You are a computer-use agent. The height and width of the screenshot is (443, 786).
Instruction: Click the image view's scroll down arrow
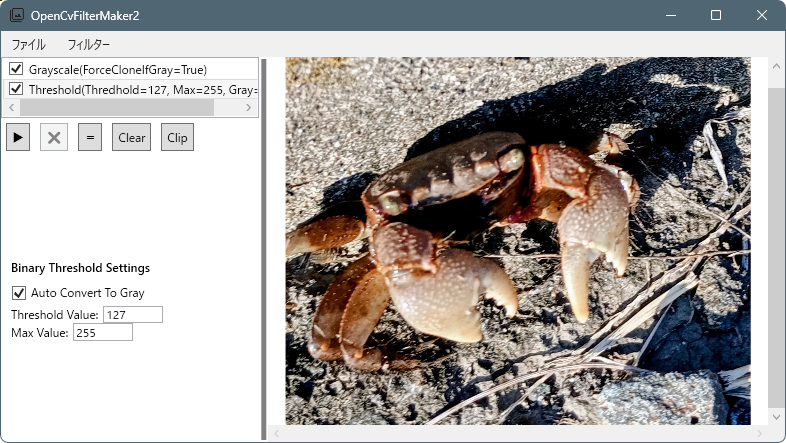click(776, 416)
